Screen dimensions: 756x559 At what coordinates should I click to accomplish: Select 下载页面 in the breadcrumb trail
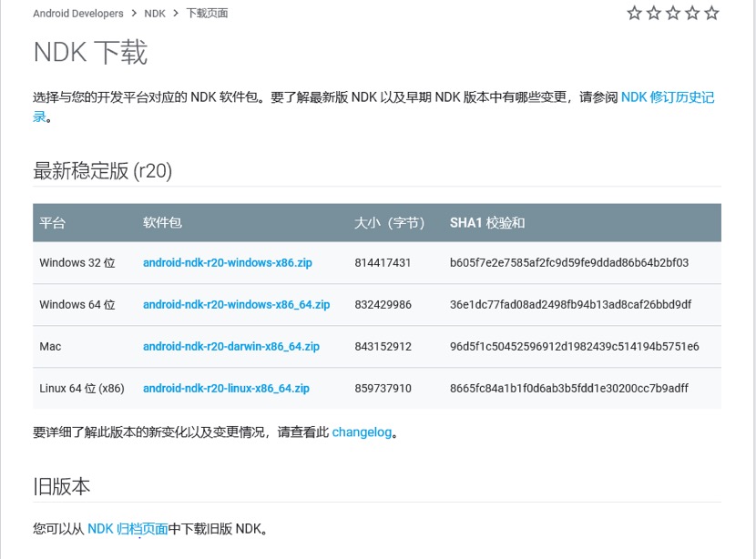205,13
